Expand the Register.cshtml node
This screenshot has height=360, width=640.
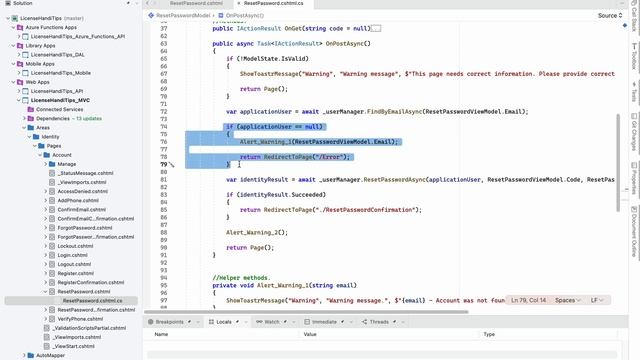click(x=45, y=273)
